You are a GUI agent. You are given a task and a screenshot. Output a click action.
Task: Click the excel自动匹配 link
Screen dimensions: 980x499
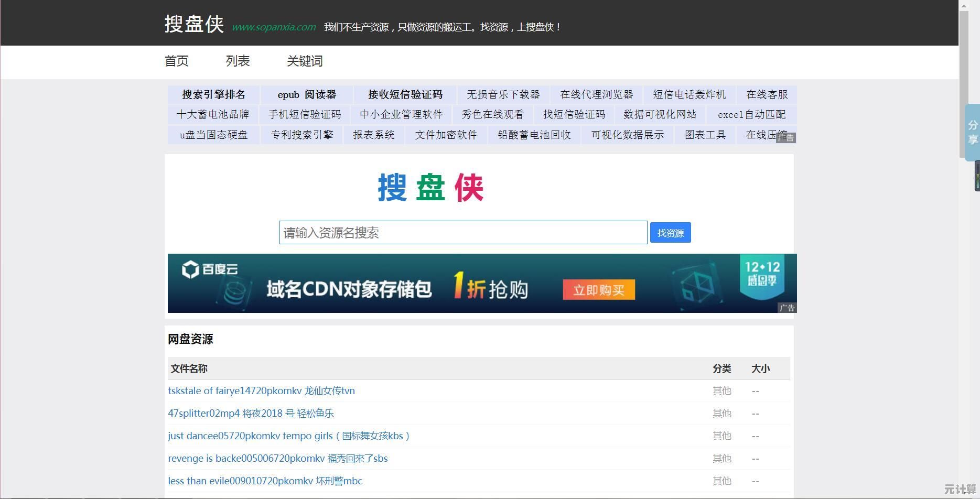coord(751,114)
